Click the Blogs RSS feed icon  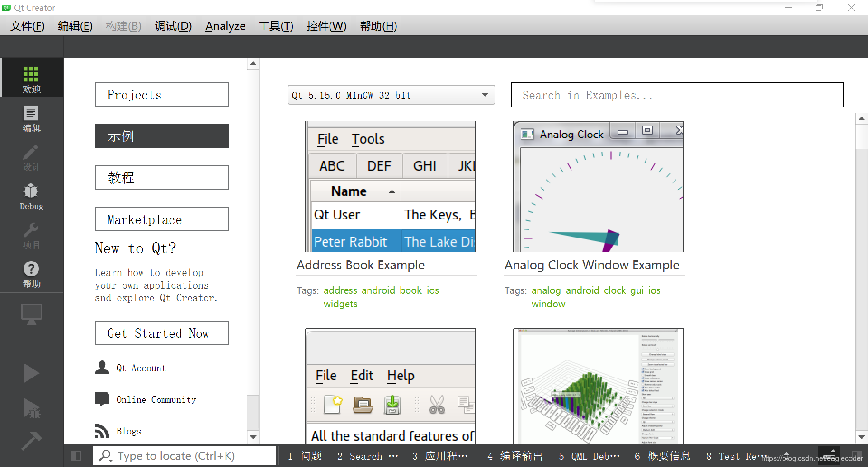(x=102, y=431)
